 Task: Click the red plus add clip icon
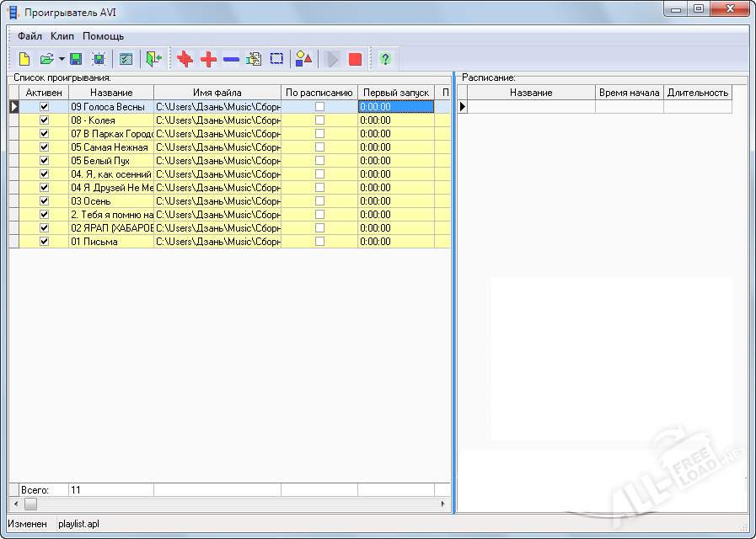pos(208,59)
